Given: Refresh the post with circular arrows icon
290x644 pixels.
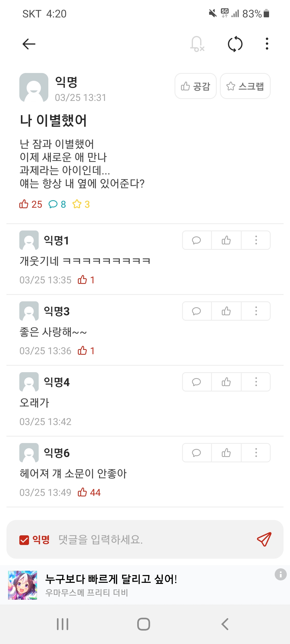Looking at the screenshot, I should 235,44.
